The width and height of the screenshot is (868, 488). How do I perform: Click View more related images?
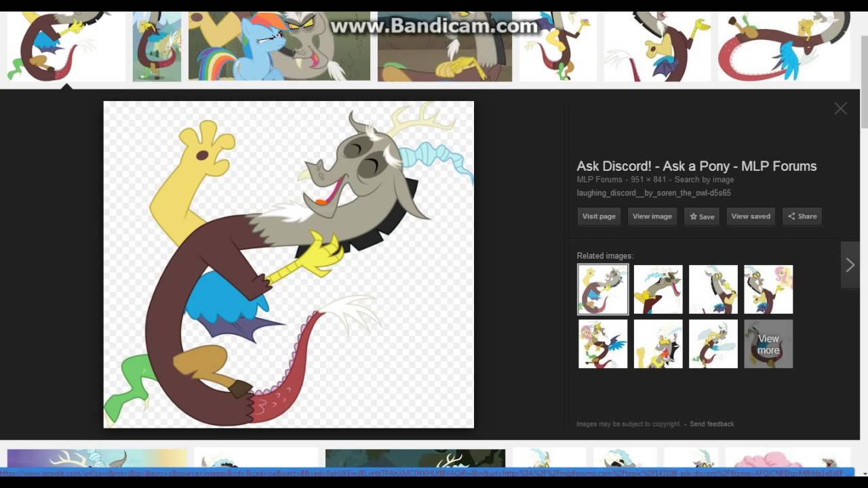768,344
